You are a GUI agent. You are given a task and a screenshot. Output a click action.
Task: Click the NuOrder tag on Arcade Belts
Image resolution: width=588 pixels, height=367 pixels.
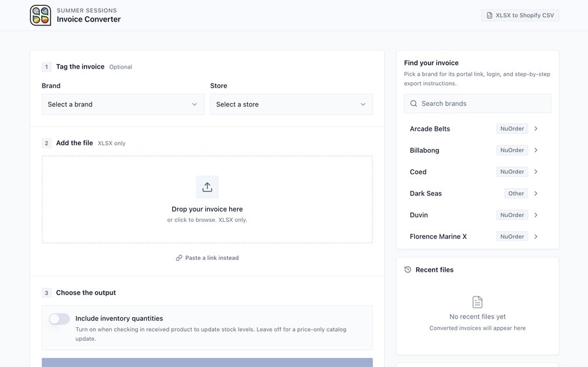(512, 129)
